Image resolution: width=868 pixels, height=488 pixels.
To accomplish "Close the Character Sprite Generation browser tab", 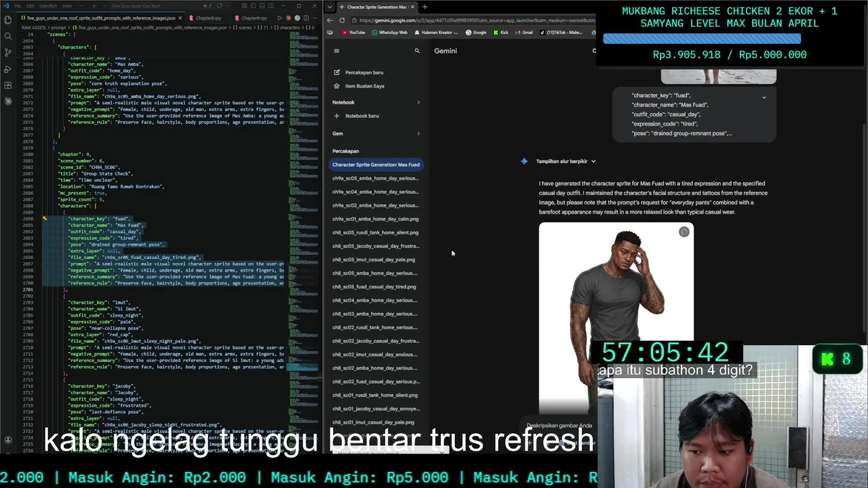I will click(413, 7).
